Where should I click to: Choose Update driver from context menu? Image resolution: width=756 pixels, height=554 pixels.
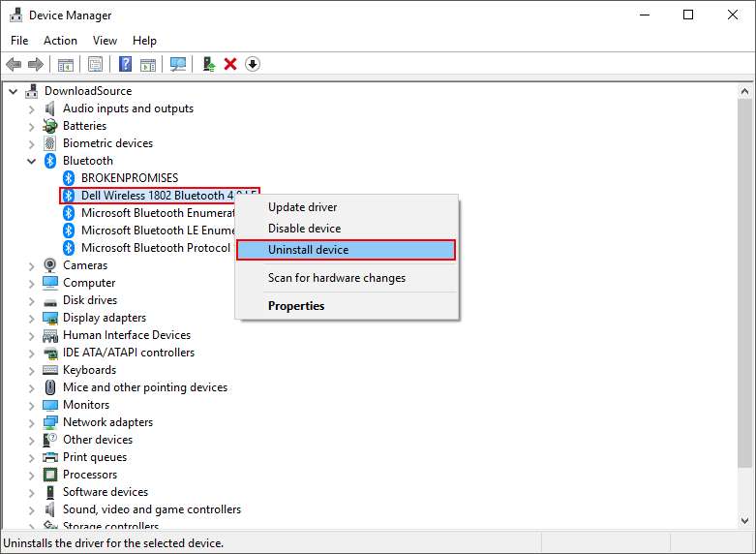click(347, 207)
